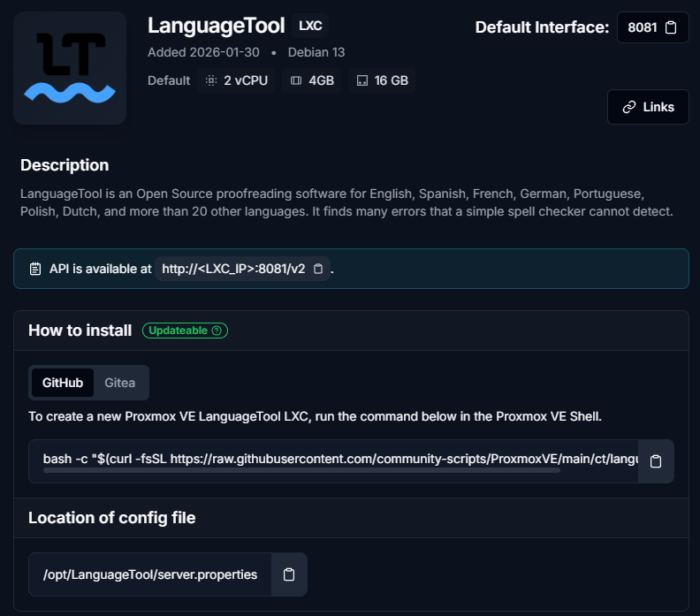Click the LXC type badge
Image resolution: width=700 pixels, height=616 pixels.
pyautogui.click(x=310, y=26)
